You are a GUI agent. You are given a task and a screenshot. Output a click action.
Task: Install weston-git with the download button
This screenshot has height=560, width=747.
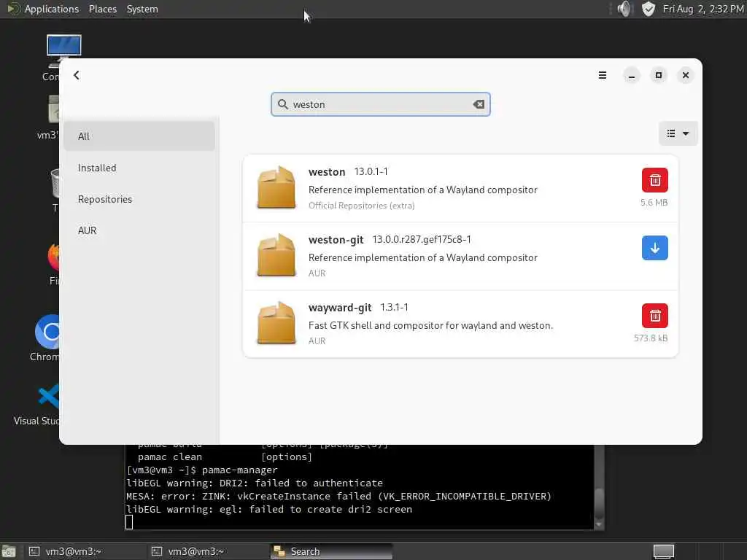point(654,248)
